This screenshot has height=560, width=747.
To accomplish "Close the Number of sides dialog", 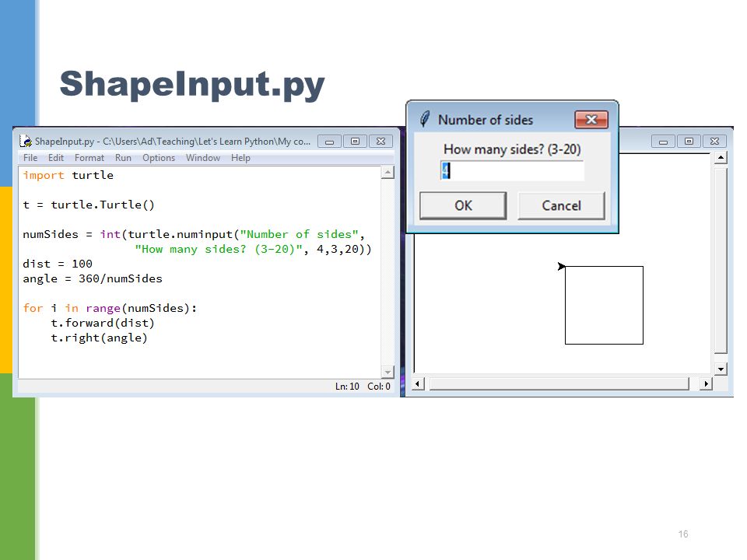I will click(591, 120).
